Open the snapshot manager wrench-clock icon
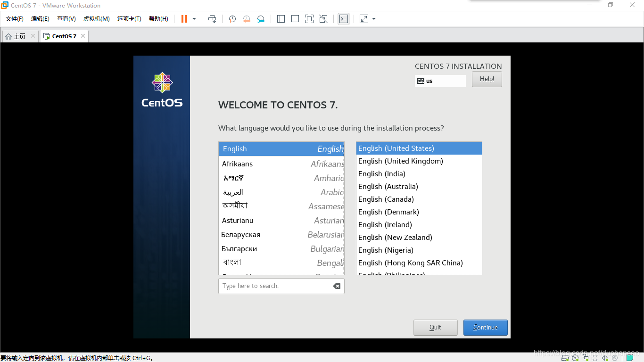 [261, 19]
